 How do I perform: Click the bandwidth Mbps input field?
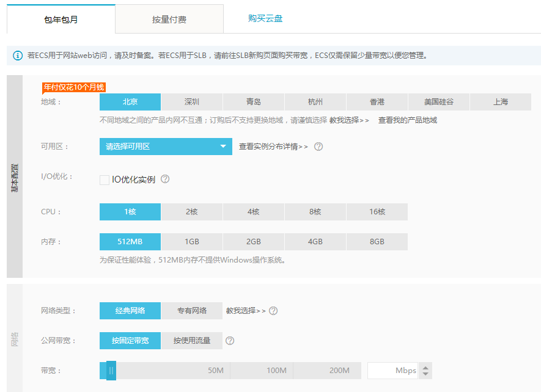pyautogui.click(x=391, y=371)
